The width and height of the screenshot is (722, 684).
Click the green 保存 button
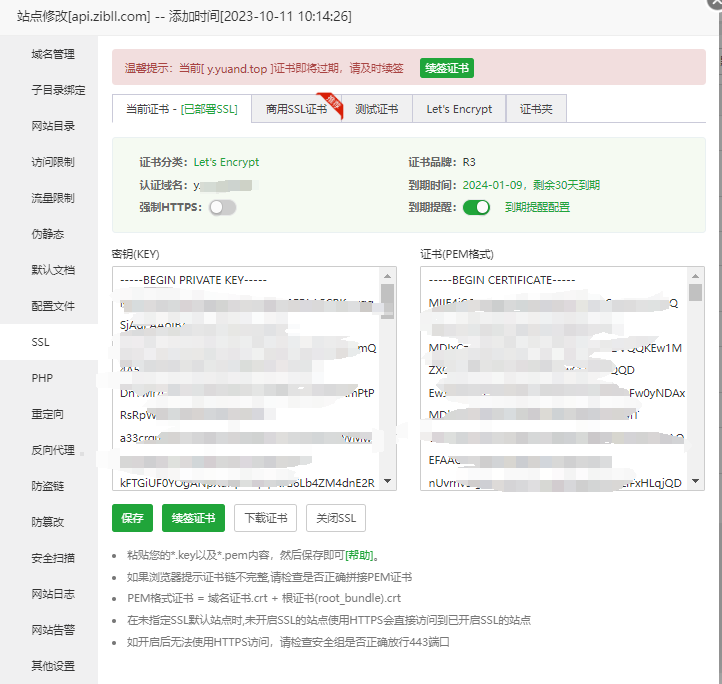pos(132,518)
